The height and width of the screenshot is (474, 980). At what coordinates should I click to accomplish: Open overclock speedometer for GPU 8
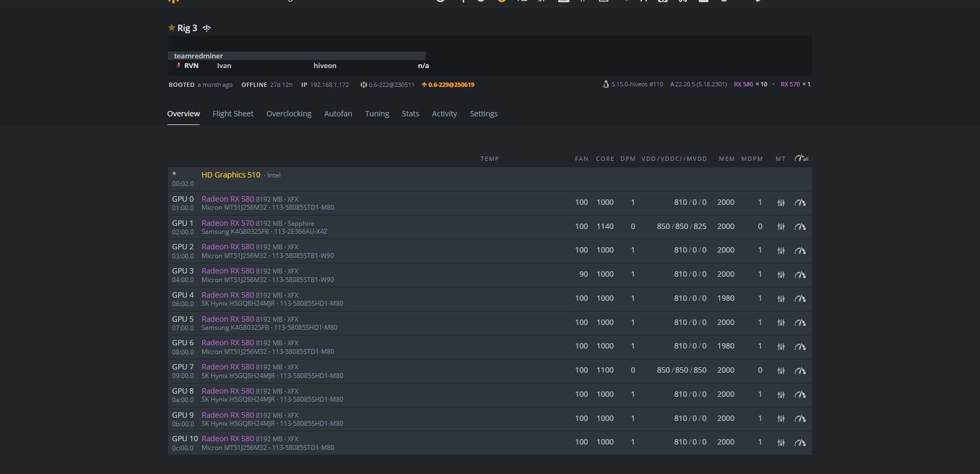(x=800, y=395)
